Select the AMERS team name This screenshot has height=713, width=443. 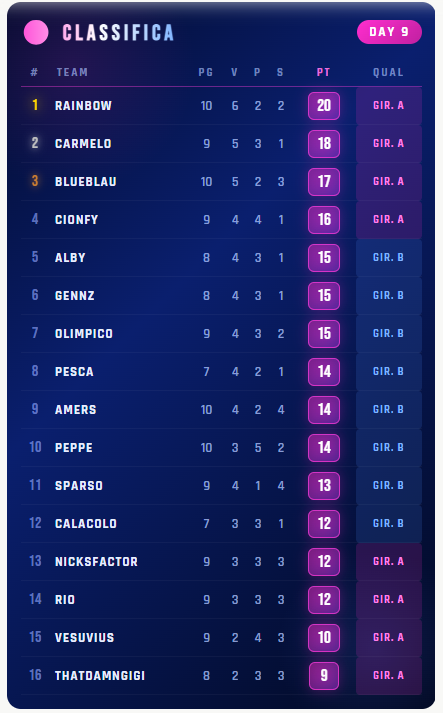click(x=76, y=410)
